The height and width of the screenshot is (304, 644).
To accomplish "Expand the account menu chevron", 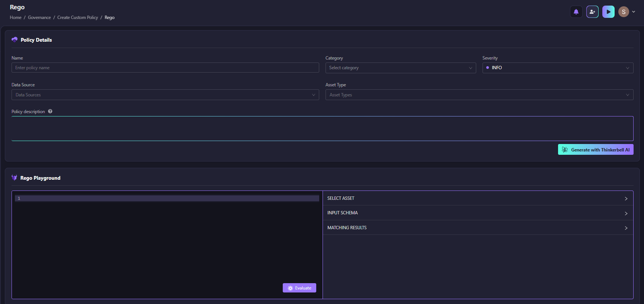I will click(x=634, y=12).
